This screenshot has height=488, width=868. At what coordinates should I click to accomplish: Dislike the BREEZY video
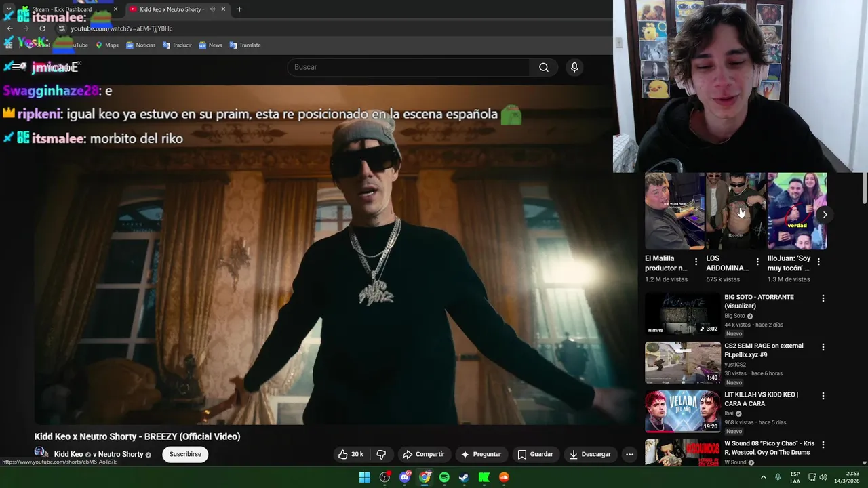[x=381, y=454]
